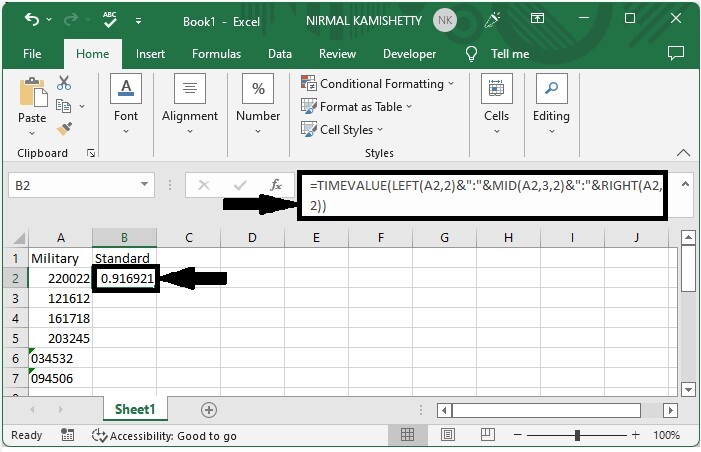This screenshot has height=452, width=701.
Task: Collapse the ribbon with the chevron
Action: [x=683, y=153]
